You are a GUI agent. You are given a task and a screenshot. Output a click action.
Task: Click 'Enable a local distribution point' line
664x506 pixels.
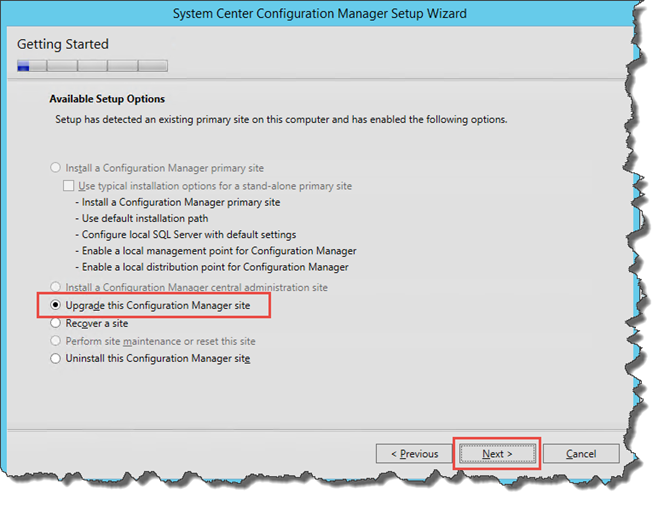click(x=212, y=267)
